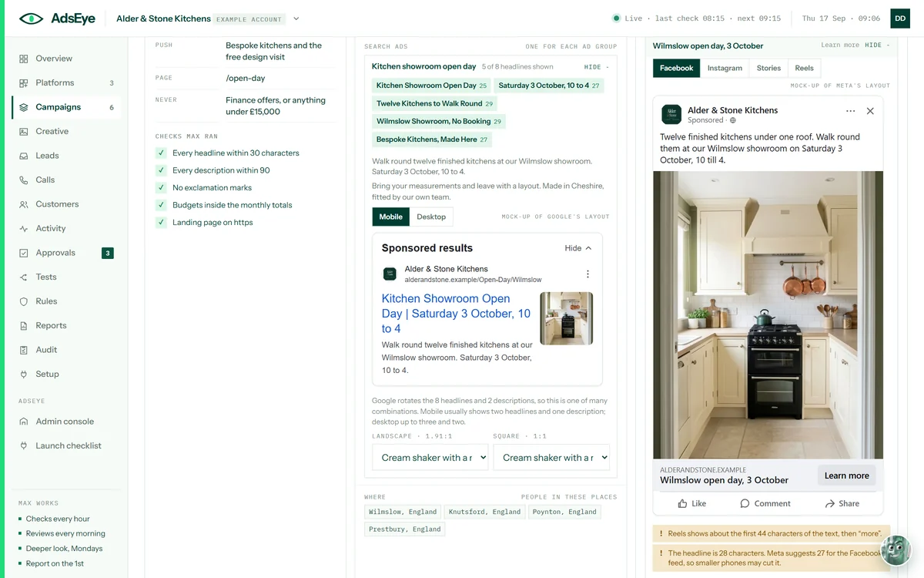Close the Facebook sponsored post preview
Image resolution: width=924 pixels, height=578 pixels.
[x=870, y=111]
